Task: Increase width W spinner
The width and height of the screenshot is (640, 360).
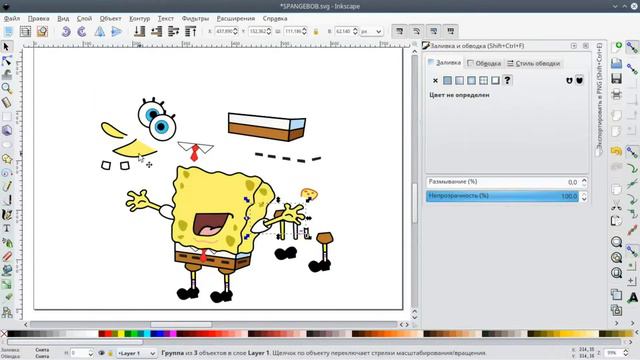Action: point(304,29)
